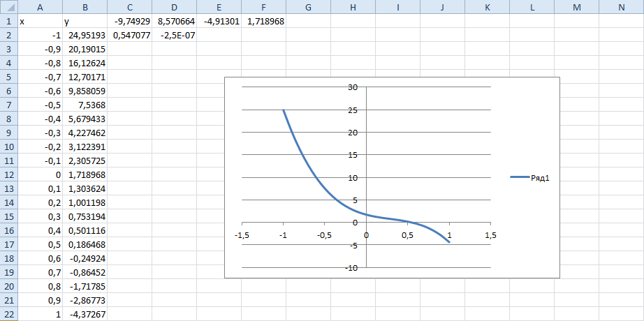Click cell B1 containing y
The height and width of the screenshot is (321, 644).
pos(85,22)
